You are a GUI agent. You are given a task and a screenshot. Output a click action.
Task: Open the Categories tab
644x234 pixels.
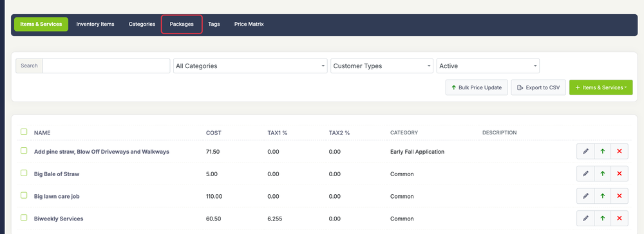[x=142, y=24]
